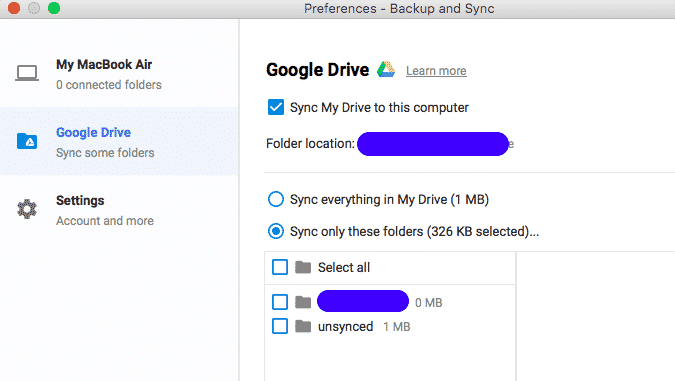Open Settings Account and more

pos(119,210)
